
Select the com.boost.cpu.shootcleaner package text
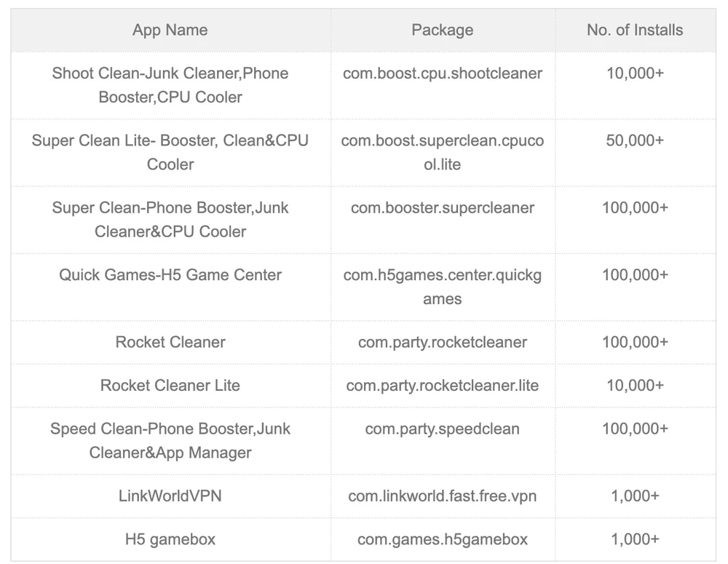442,74
